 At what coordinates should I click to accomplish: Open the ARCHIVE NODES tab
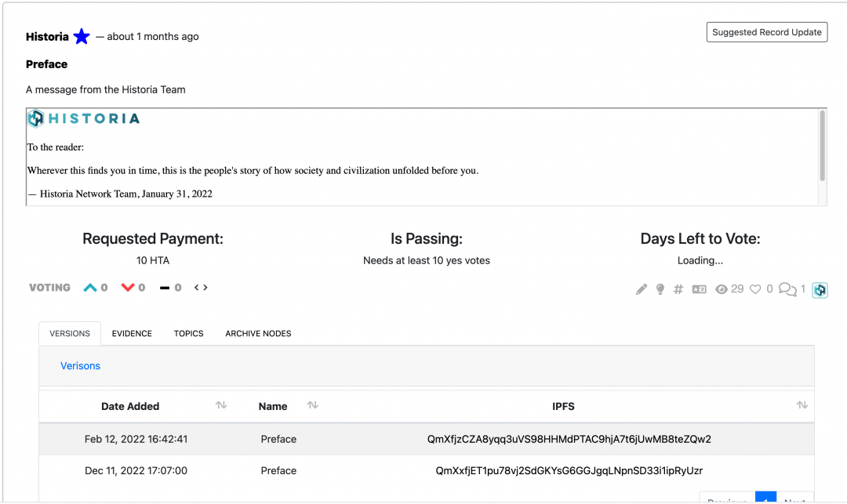tap(258, 333)
